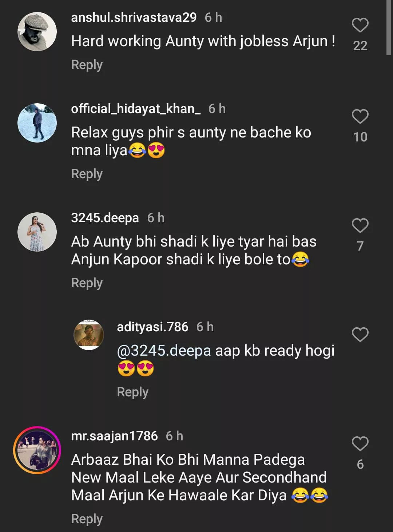The width and height of the screenshot is (393, 532).
Task: Like anshul.shrivastava29's comment with heart icon
Action: tap(360, 25)
